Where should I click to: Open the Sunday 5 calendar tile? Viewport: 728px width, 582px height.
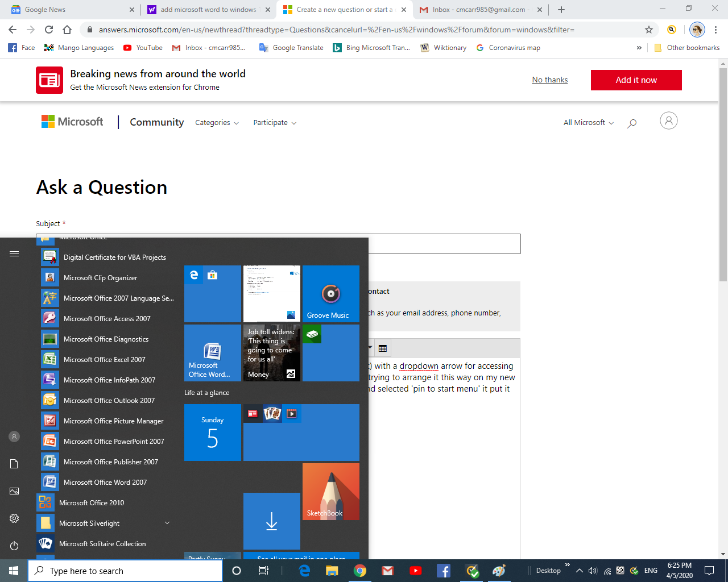pyautogui.click(x=213, y=433)
